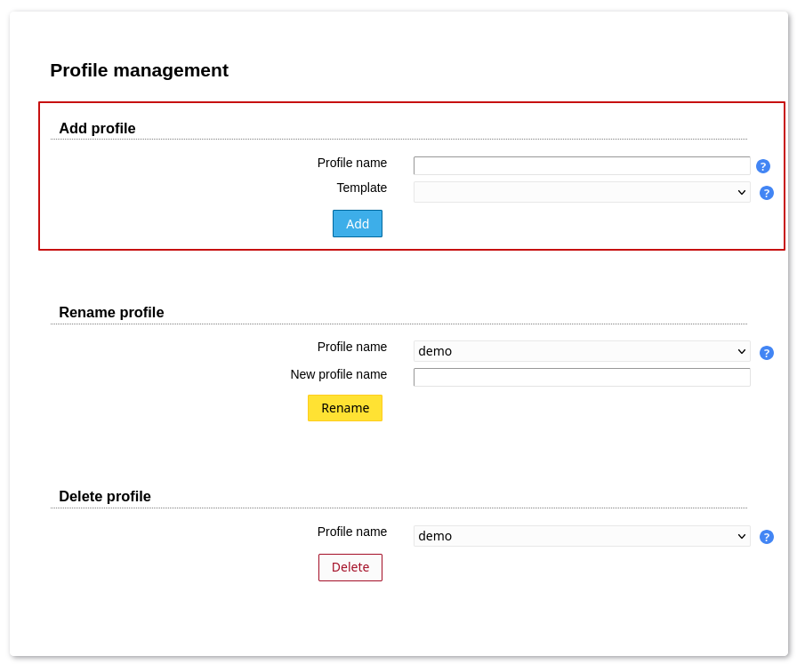Click the red Delete button
Viewport: 805px width, 672px height.
350,567
